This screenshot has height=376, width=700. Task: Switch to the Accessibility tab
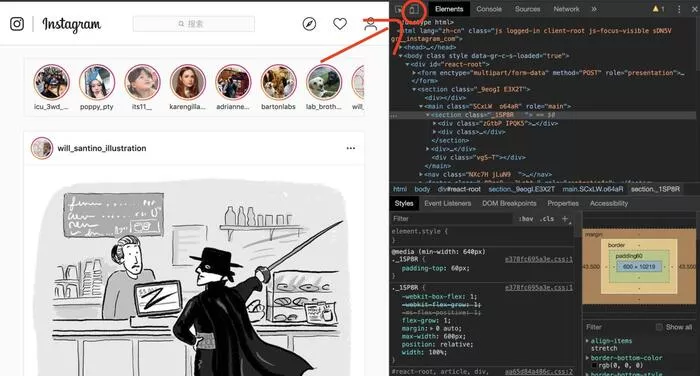608,203
